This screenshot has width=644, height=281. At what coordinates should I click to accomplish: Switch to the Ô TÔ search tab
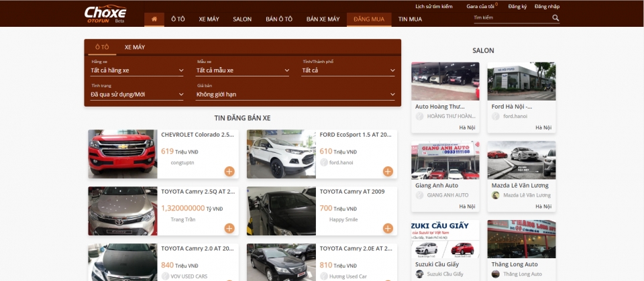102,47
